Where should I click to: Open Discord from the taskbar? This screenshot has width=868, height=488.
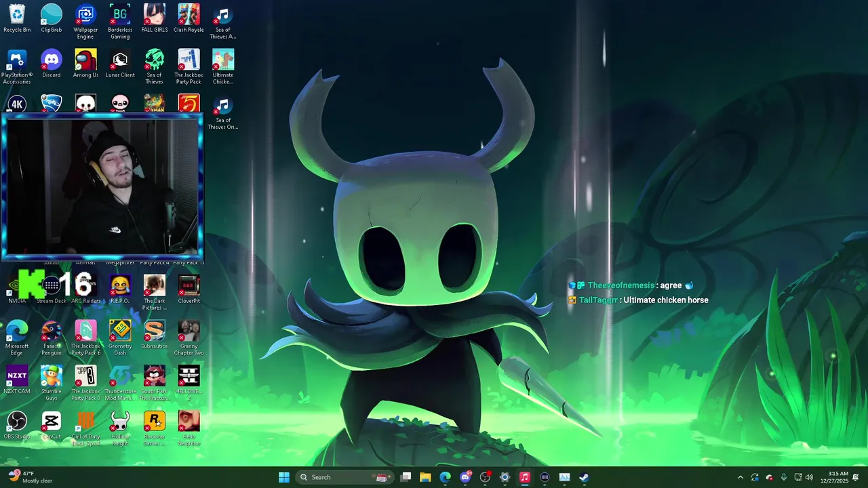tap(465, 477)
